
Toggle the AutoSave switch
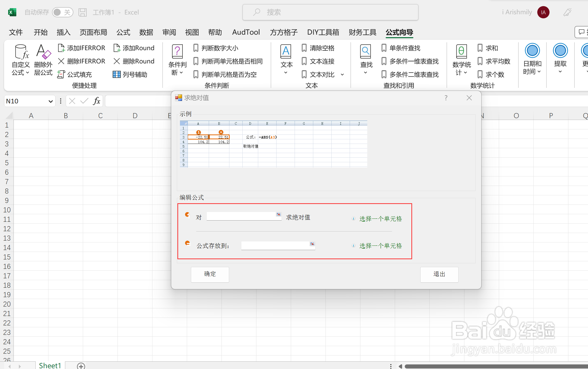pyautogui.click(x=62, y=12)
